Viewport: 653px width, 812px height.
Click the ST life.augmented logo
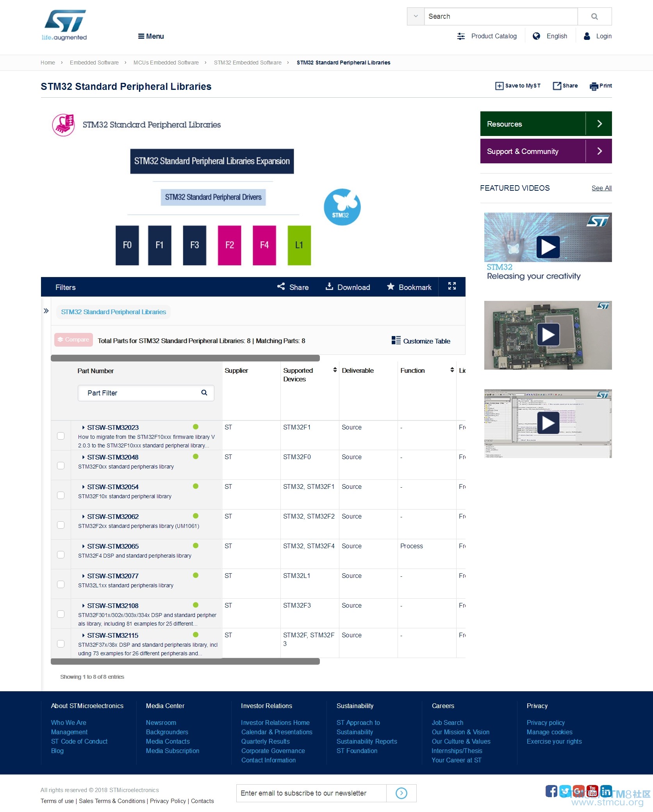[64, 25]
